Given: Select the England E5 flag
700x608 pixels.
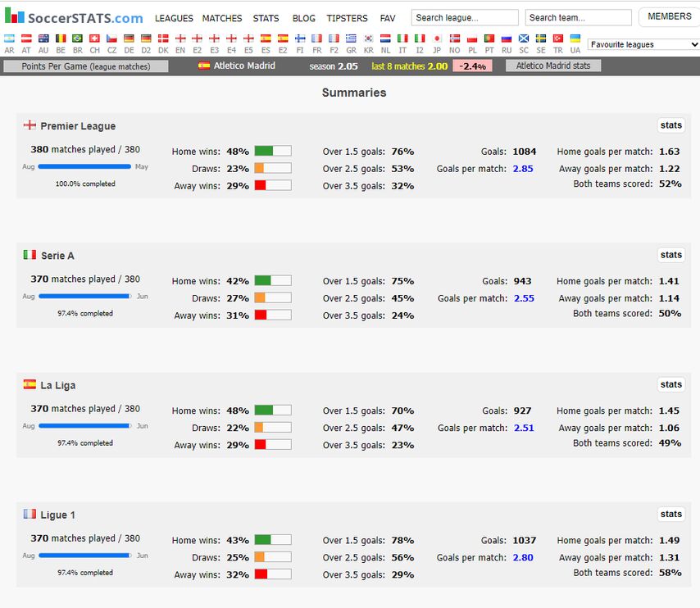Looking at the screenshot, I should (x=248, y=39).
